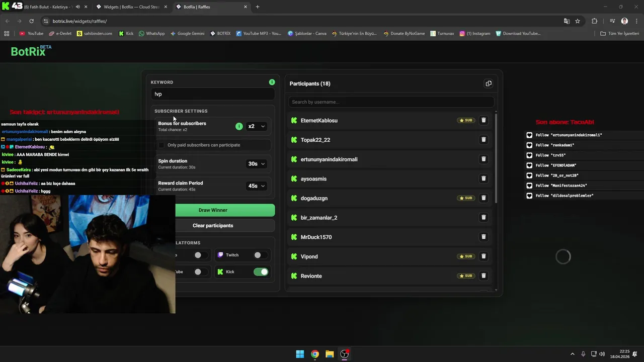Show the Bonus for subscribers info icon
The image size is (644, 362).
coord(239,126)
